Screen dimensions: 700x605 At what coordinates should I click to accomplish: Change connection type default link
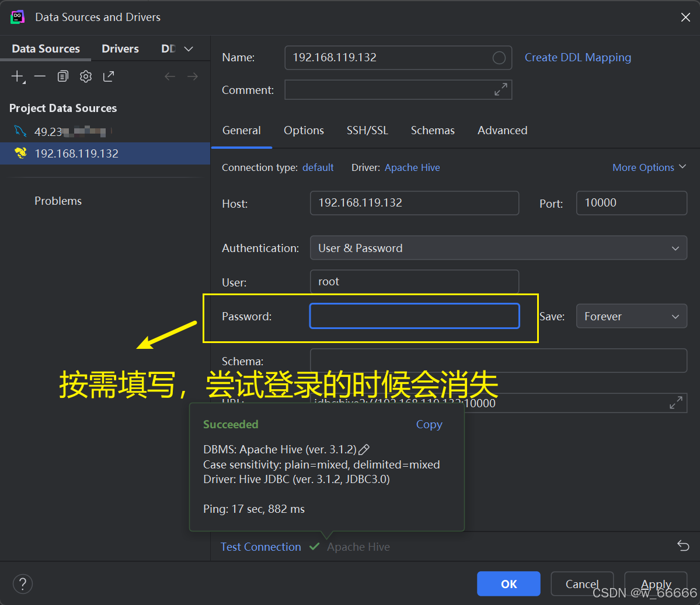pos(318,167)
